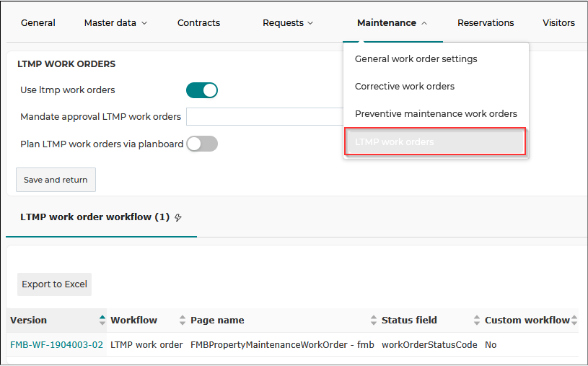This screenshot has height=366, width=588.
Task: Toggle Use ltmp work orders switch
Action: [202, 90]
